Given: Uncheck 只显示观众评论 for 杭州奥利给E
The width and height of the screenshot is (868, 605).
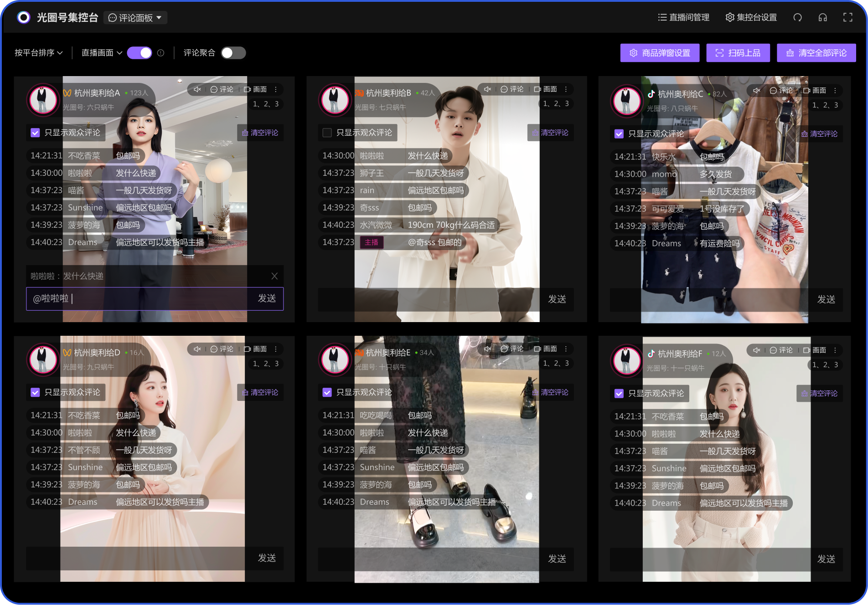Looking at the screenshot, I should [327, 392].
